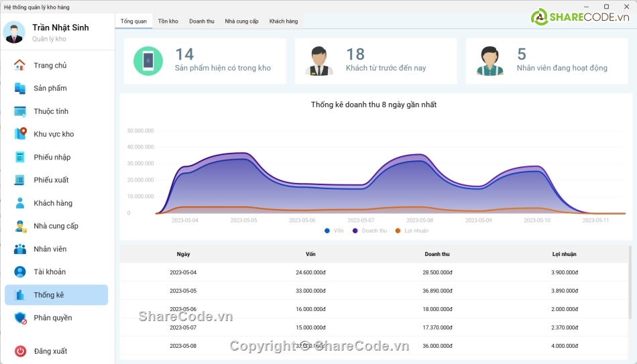The image size is (637, 364).
Task: Open the Khách hàng tab at top
Action: pyautogui.click(x=283, y=21)
